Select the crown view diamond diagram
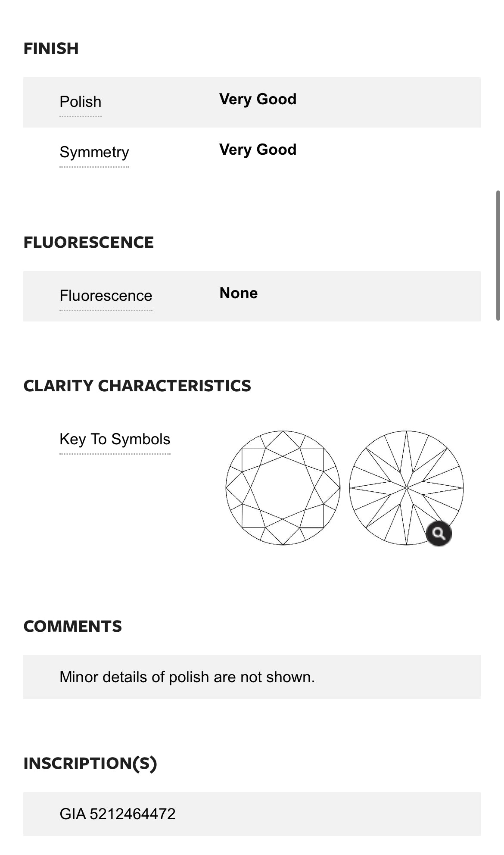The width and height of the screenshot is (504, 855). pyautogui.click(x=283, y=488)
